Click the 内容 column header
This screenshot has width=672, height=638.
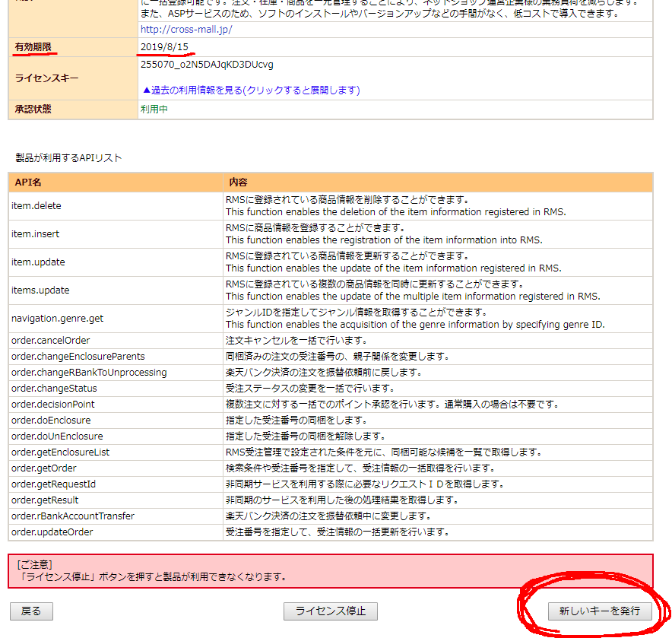click(238, 183)
